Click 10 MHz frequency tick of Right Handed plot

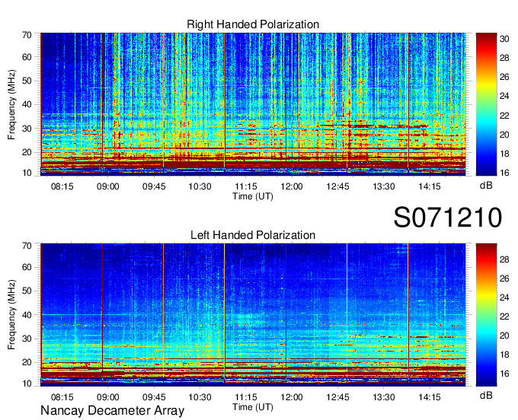(x=27, y=173)
